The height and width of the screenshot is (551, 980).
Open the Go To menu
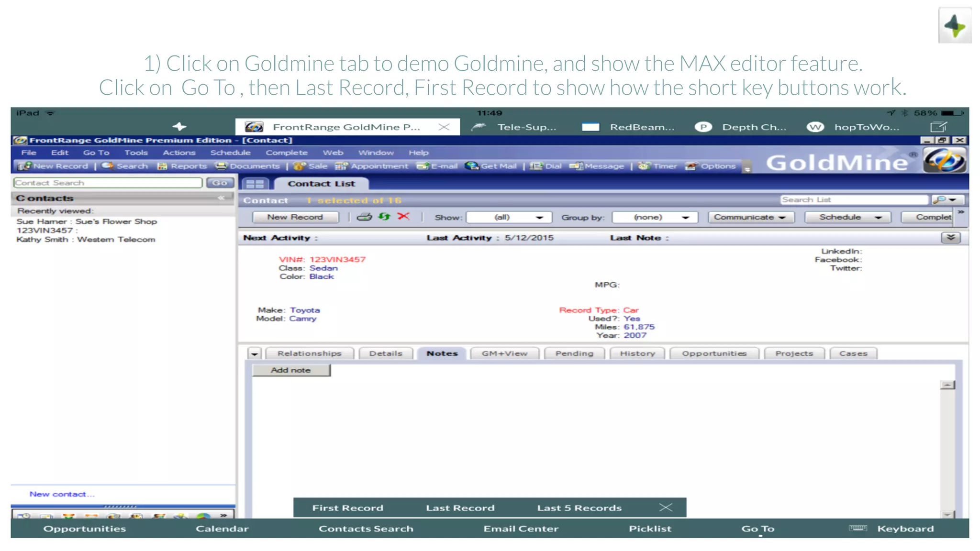pos(96,153)
